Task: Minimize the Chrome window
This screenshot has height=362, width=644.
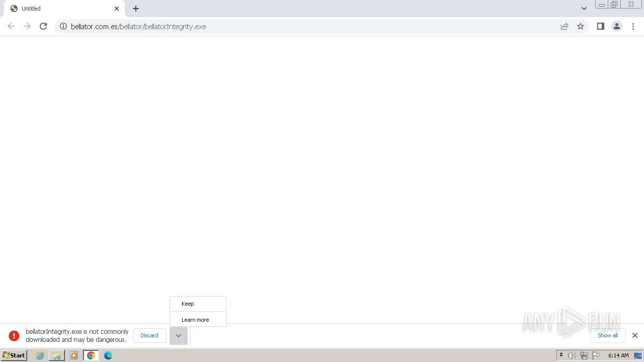Action: point(602,5)
